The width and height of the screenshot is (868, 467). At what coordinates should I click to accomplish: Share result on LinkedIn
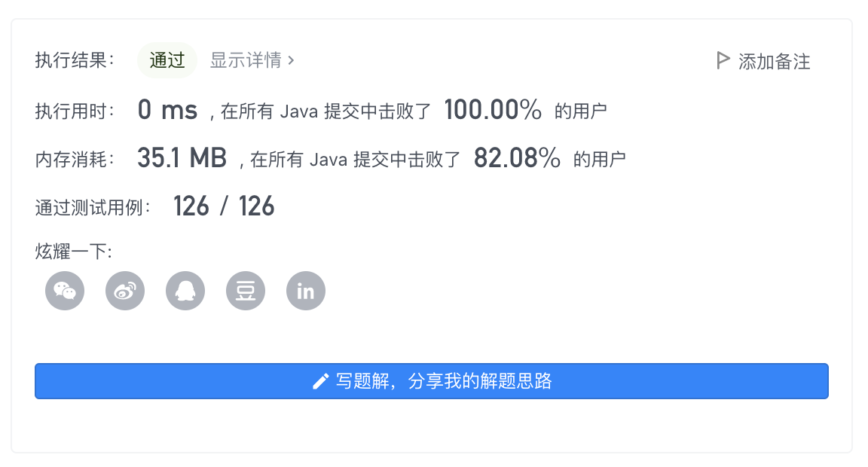[x=306, y=291]
